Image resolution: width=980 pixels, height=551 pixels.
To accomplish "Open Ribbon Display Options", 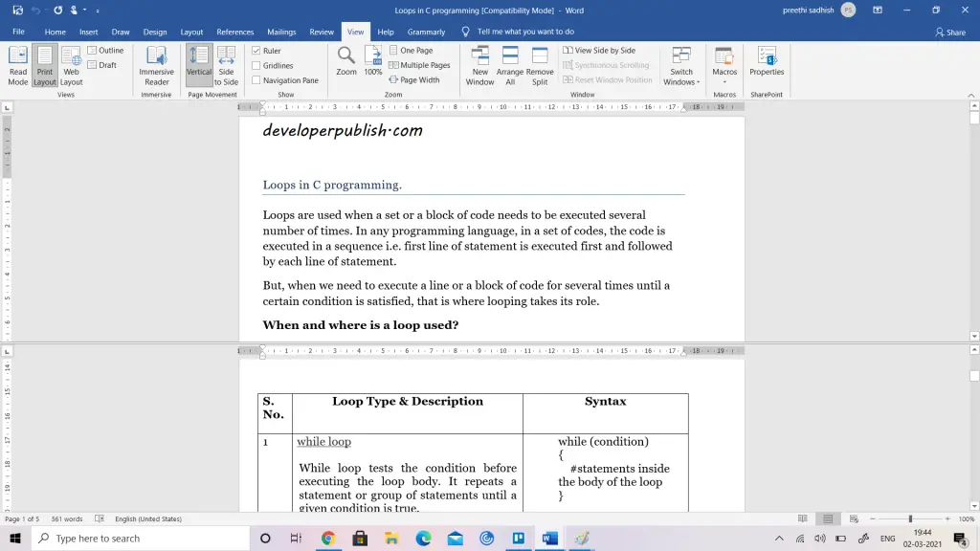I will point(878,10).
